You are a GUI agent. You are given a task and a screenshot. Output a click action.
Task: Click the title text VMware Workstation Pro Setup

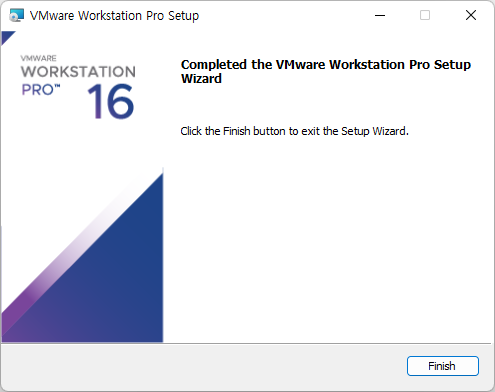tap(114, 16)
